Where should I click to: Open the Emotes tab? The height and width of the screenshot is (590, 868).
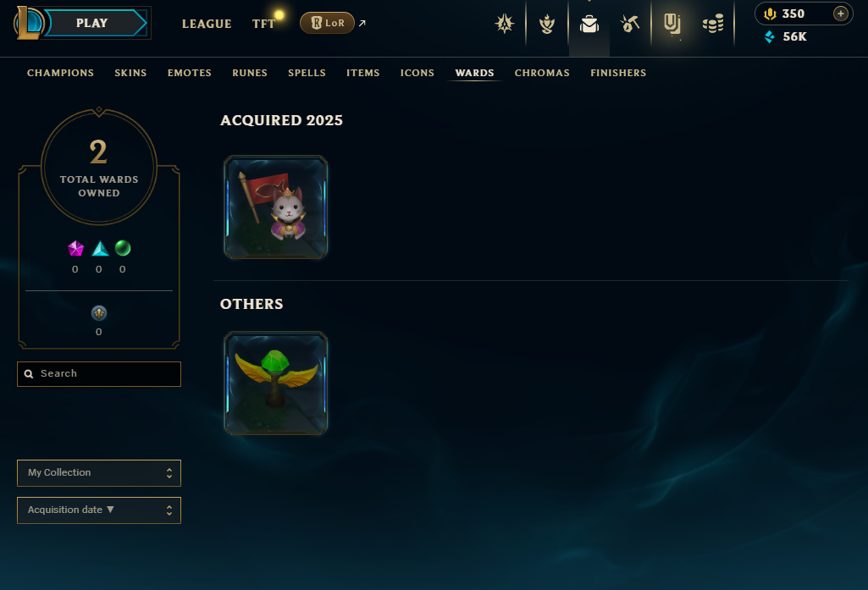tap(190, 73)
